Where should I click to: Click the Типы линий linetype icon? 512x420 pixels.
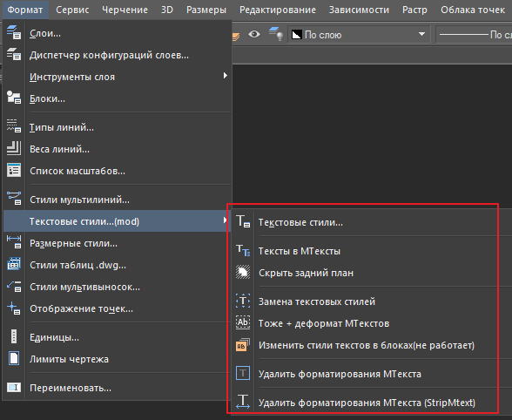pyautogui.click(x=14, y=126)
